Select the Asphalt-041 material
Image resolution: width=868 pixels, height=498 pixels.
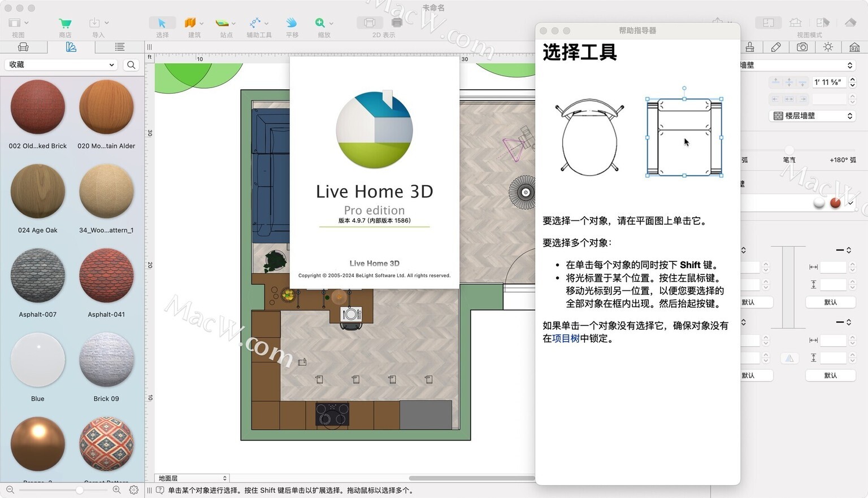pyautogui.click(x=106, y=276)
